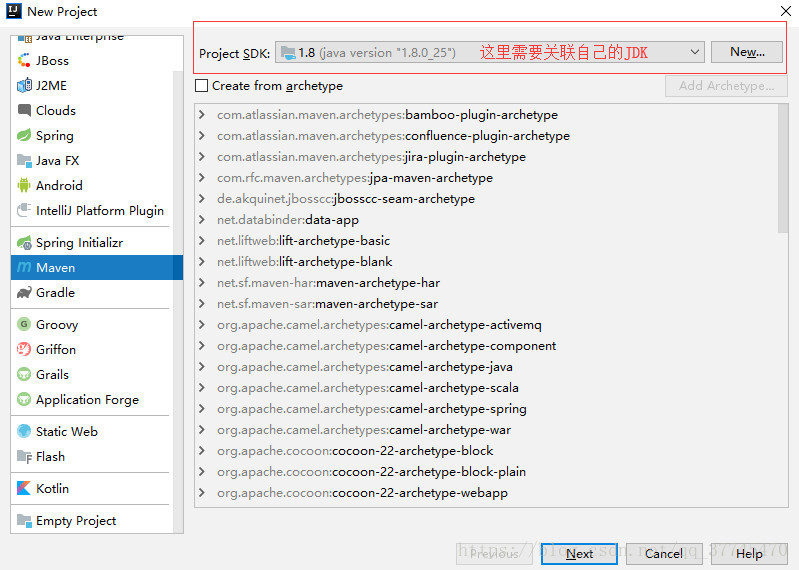Click the Static Web globe icon

23,431
